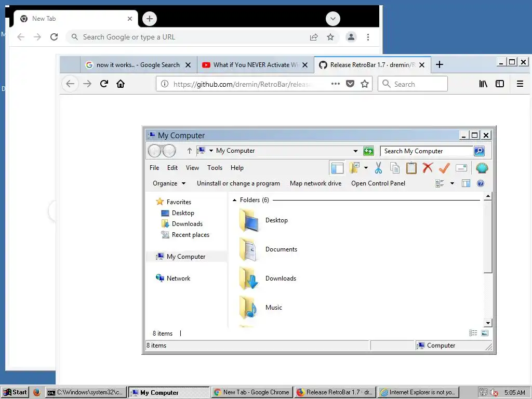Click the blue Help question mark icon
This screenshot has width=532, height=399.
click(481, 183)
